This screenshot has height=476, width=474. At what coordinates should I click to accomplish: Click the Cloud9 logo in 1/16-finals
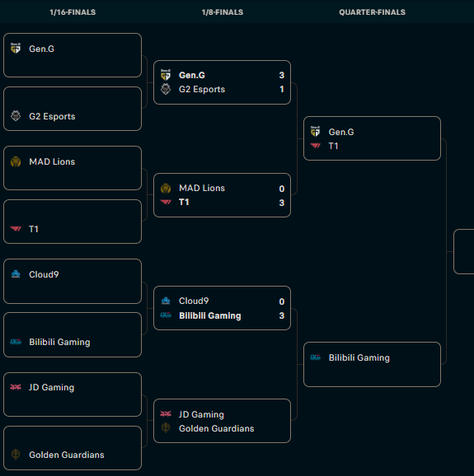coord(16,274)
